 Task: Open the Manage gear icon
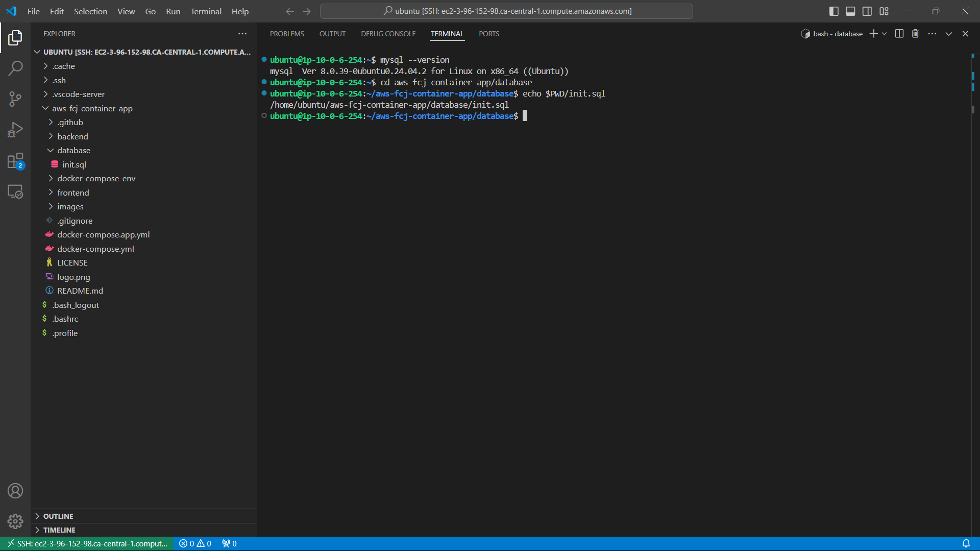point(15,521)
